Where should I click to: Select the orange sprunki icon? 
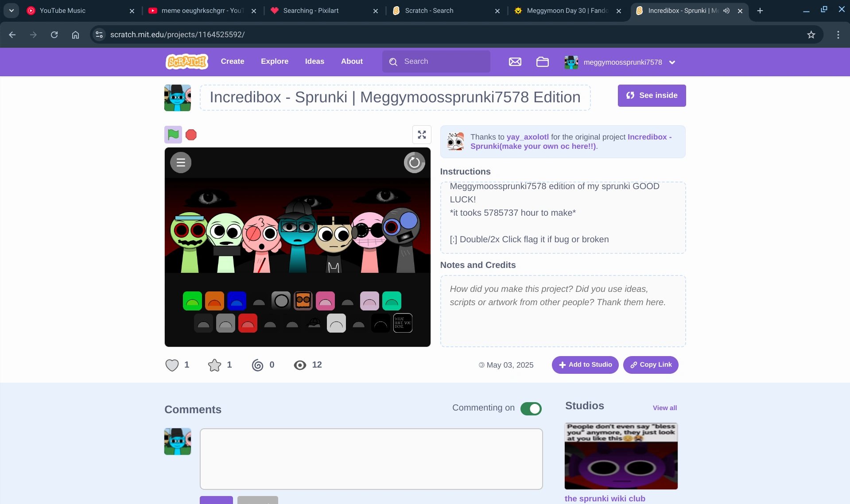[214, 301]
